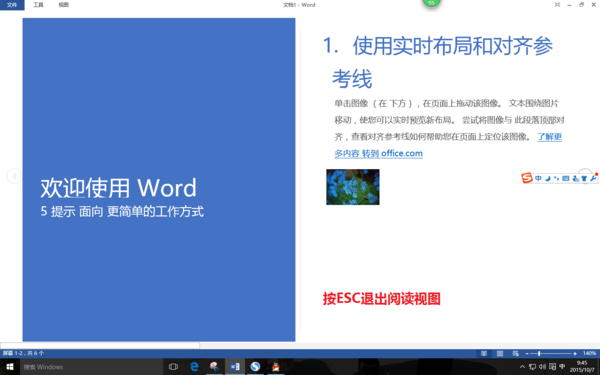The image size is (600, 375).
Task: Click the 文档1 - Word window title
Action: click(299, 5)
